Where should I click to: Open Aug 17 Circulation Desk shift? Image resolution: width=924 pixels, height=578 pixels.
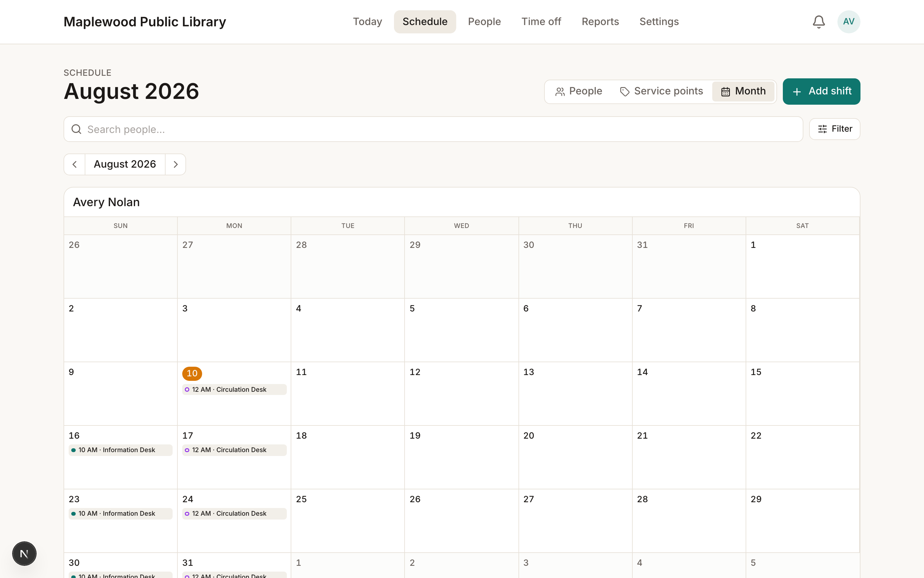[234, 450]
